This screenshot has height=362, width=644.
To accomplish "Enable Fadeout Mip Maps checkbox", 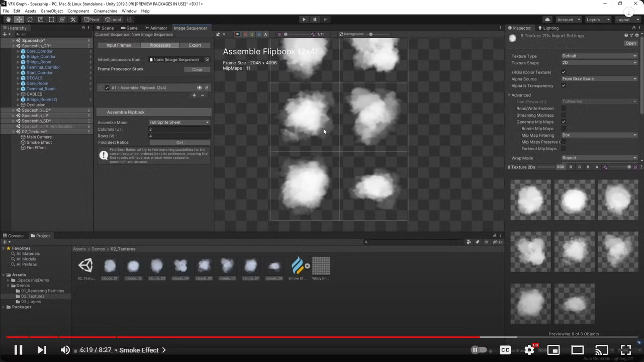I will (564, 149).
